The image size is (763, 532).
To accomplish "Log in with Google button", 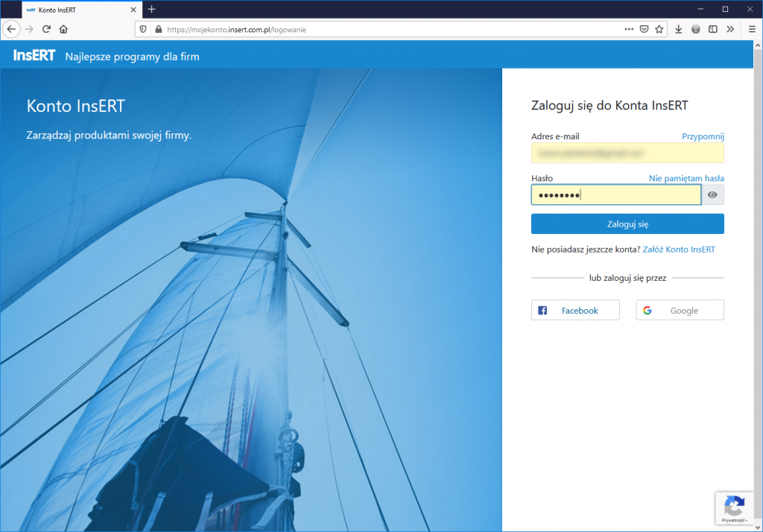I will click(680, 310).
